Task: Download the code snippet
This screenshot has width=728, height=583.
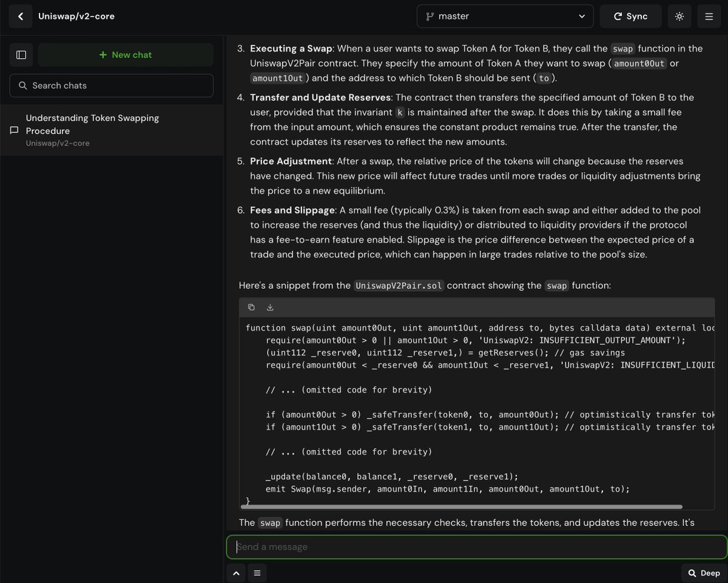Action: 270,307
